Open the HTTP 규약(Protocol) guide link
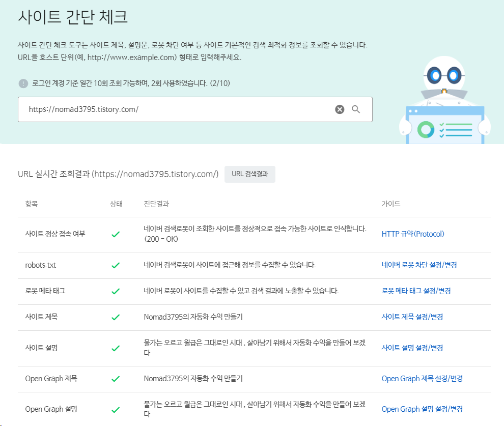Image resolution: width=504 pixels, height=426 pixels. coord(413,234)
